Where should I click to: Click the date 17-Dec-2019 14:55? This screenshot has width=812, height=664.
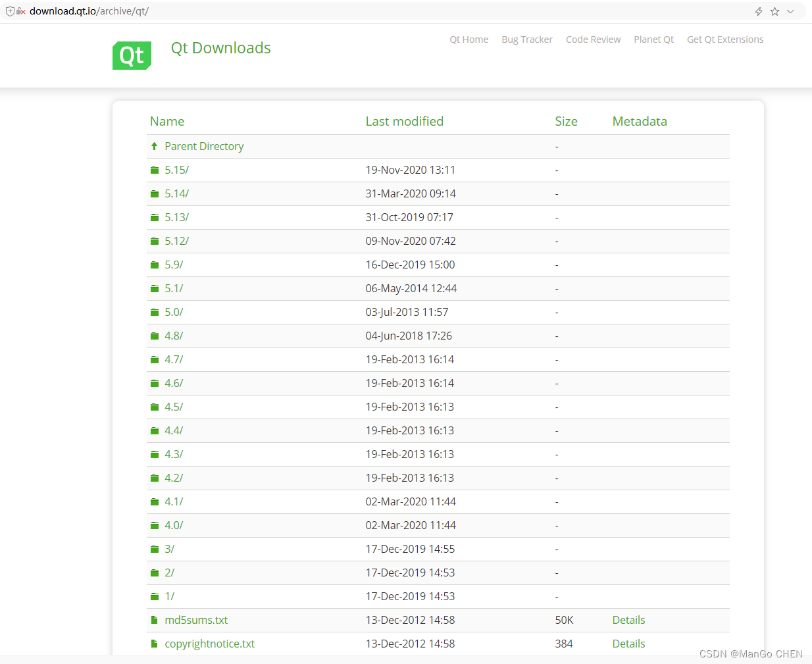click(x=410, y=549)
